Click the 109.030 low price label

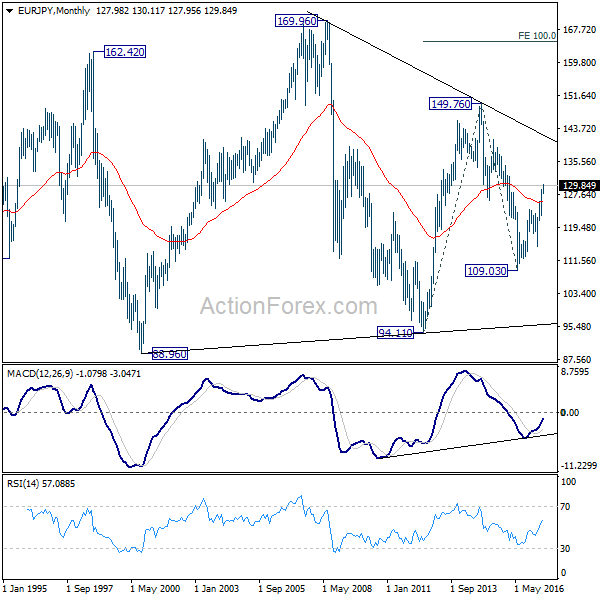(486, 271)
